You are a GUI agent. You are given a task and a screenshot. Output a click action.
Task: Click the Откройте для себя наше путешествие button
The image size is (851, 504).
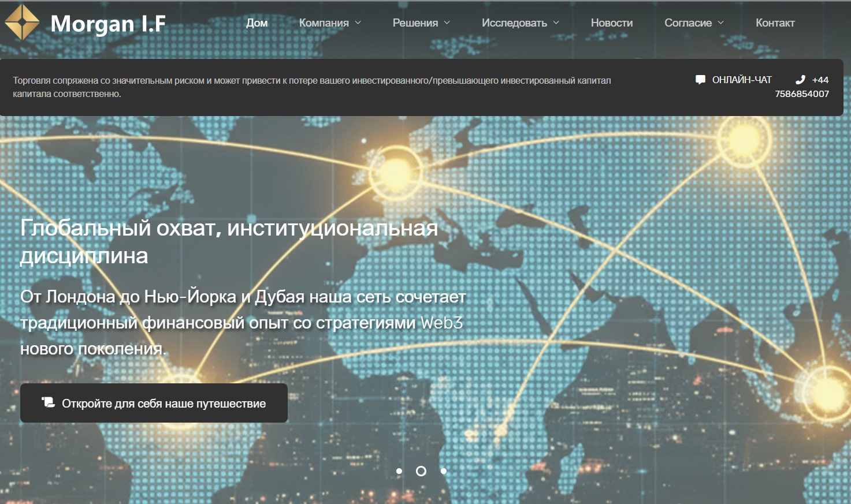click(x=154, y=403)
